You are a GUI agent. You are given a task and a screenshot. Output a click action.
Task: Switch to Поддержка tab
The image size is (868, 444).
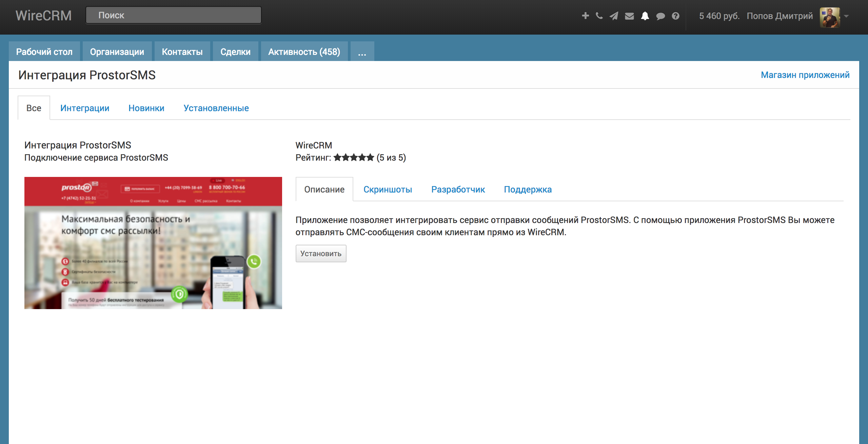coord(528,189)
